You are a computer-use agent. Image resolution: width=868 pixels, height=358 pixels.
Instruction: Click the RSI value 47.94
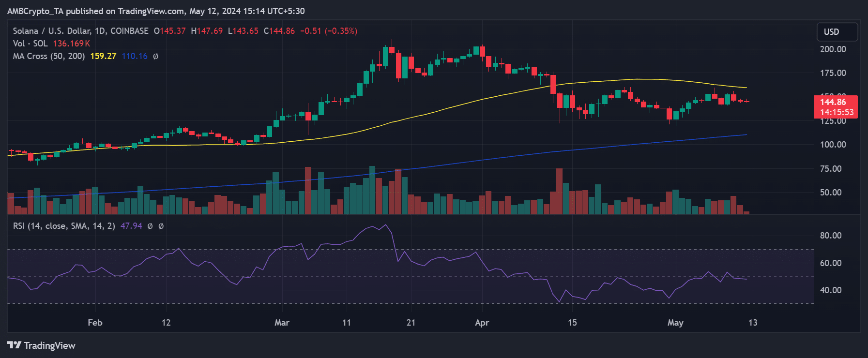click(x=131, y=226)
